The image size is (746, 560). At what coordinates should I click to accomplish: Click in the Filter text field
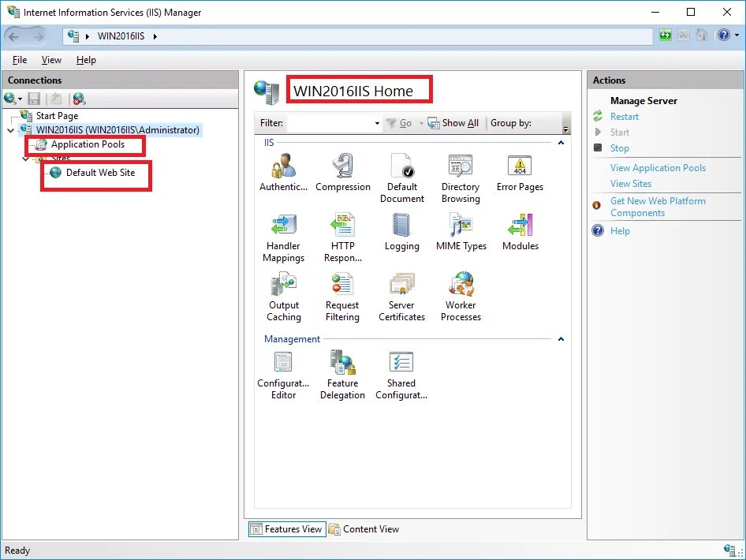(x=330, y=123)
